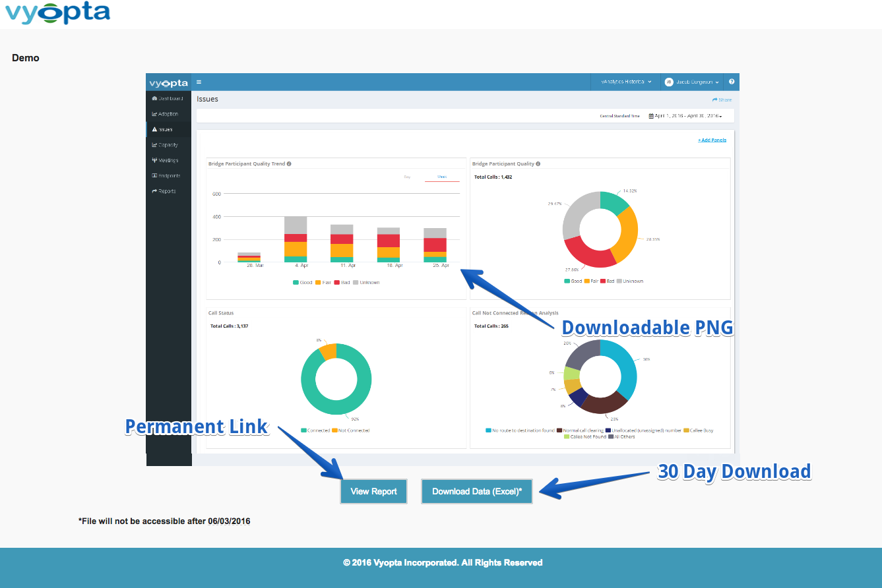Toggle Unknown legend under Bridge Participant Quality donut

[x=630, y=281]
